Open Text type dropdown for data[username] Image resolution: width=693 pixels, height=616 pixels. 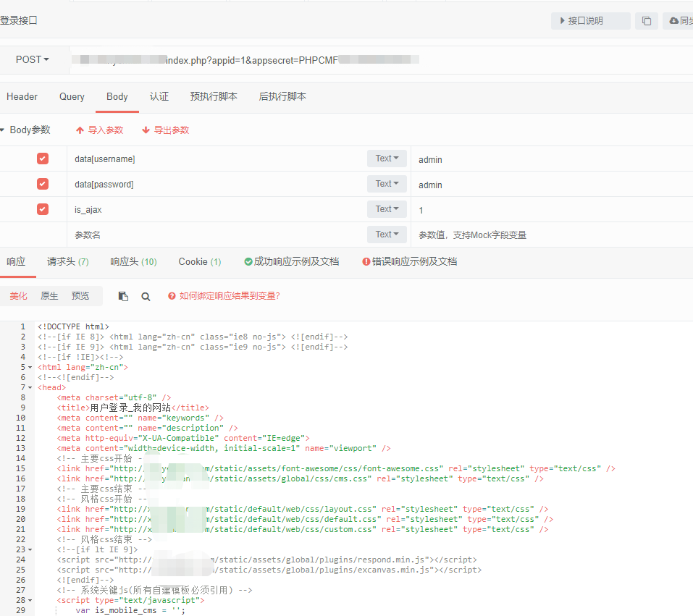[387, 159]
